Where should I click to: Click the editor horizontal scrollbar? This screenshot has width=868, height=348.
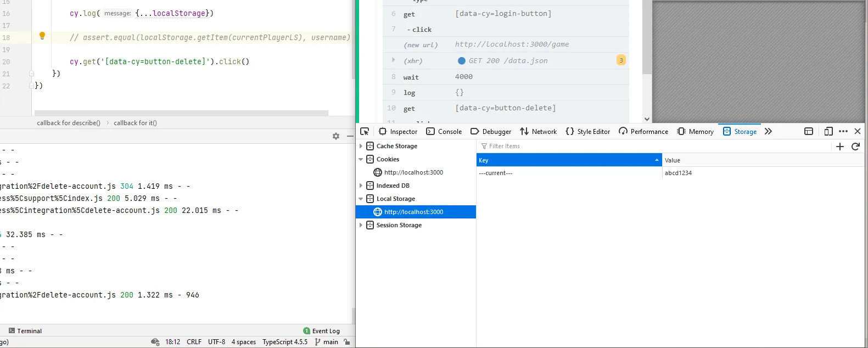pyautogui.click(x=181, y=113)
